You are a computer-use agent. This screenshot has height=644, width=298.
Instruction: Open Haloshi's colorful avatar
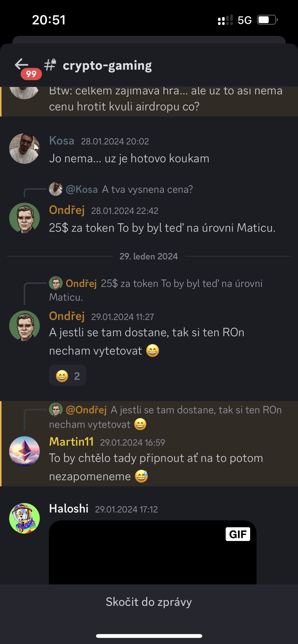click(x=24, y=518)
